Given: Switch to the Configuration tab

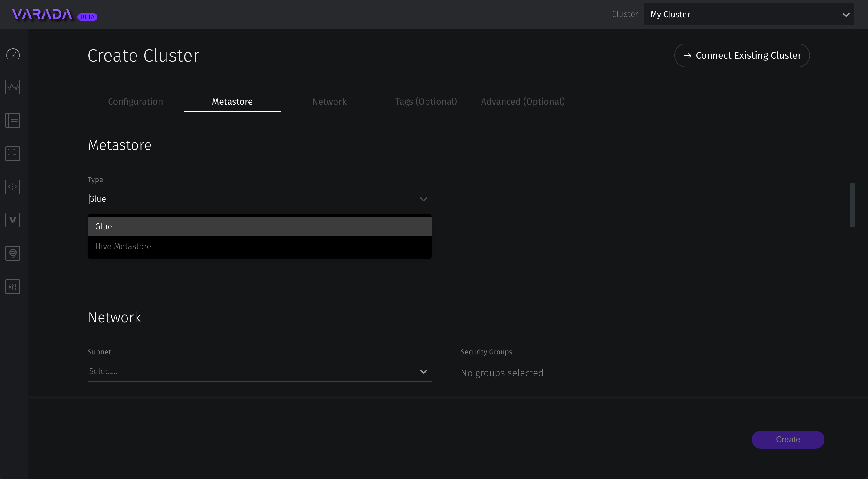Looking at the screenshot, I should point(136,101).
